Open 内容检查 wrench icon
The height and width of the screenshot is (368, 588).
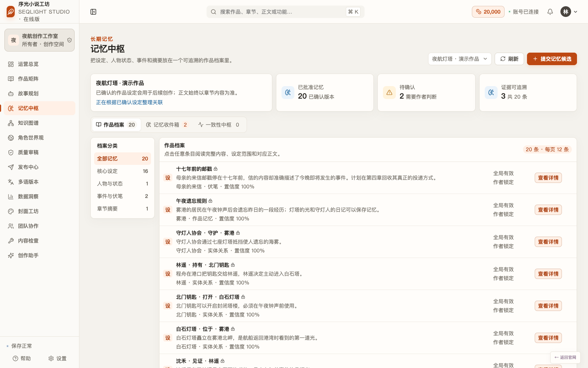pyautogui.click(x=11, y=241)
